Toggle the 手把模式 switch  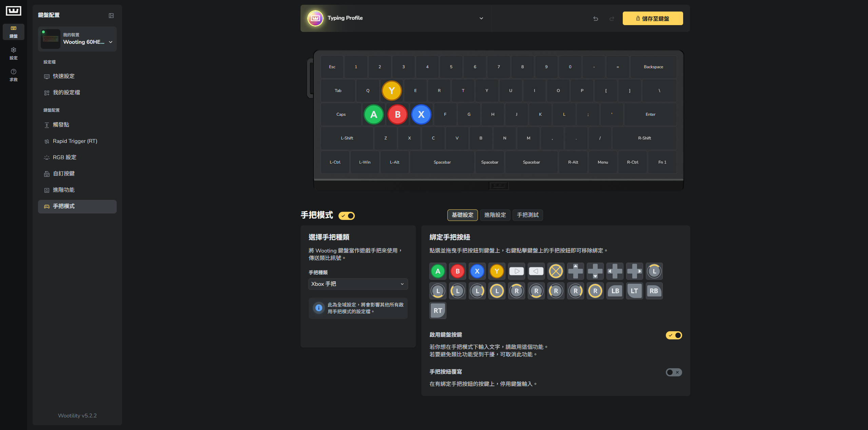(x=347, y=216)
